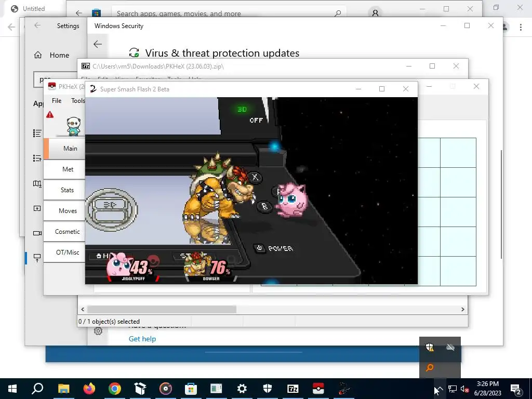Click 7-Zip horizontal scrollbar left arrow
The image size is (532, 399).
[83, 310]
